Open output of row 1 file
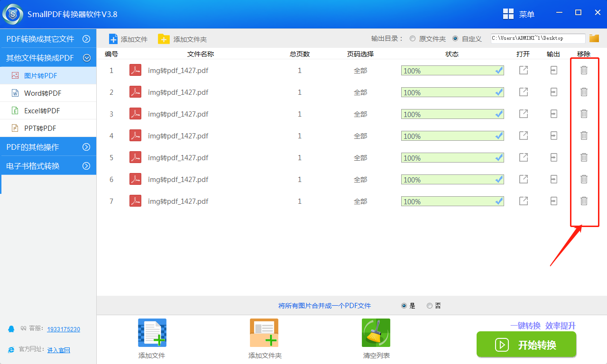Screen dimensions: 607x364 524,70
